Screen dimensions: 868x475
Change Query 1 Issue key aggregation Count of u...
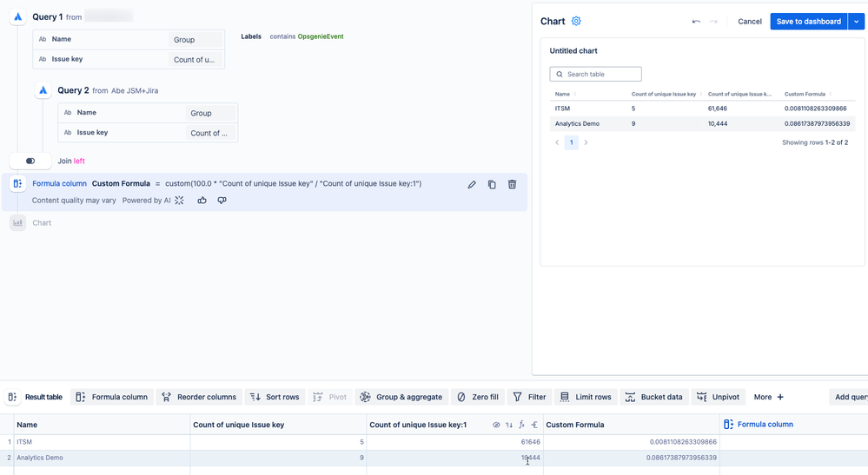click(x=195, y=60)
